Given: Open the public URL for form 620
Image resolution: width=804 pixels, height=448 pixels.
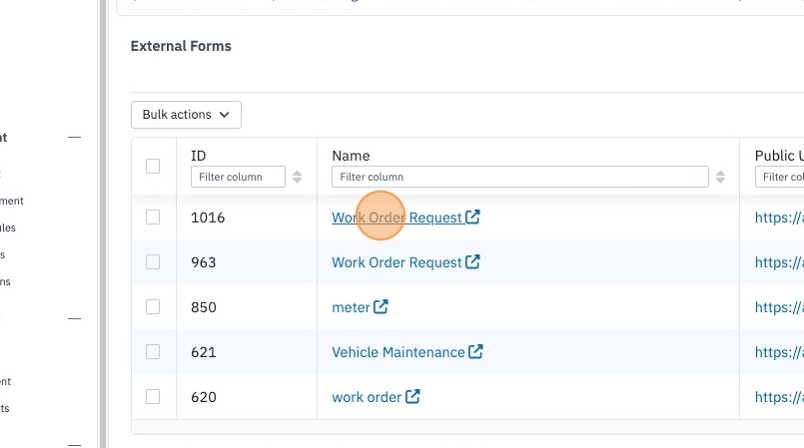Looking at the screenshot, I should 779,397.
